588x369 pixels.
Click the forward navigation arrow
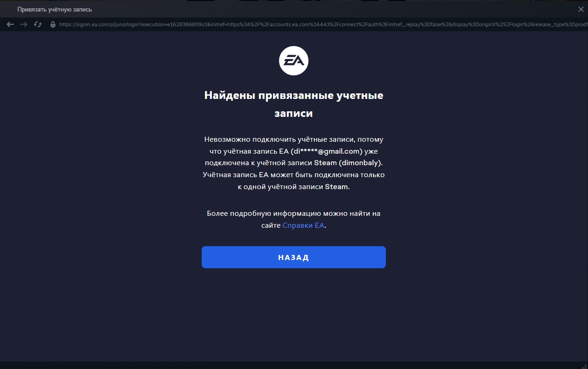24,24
